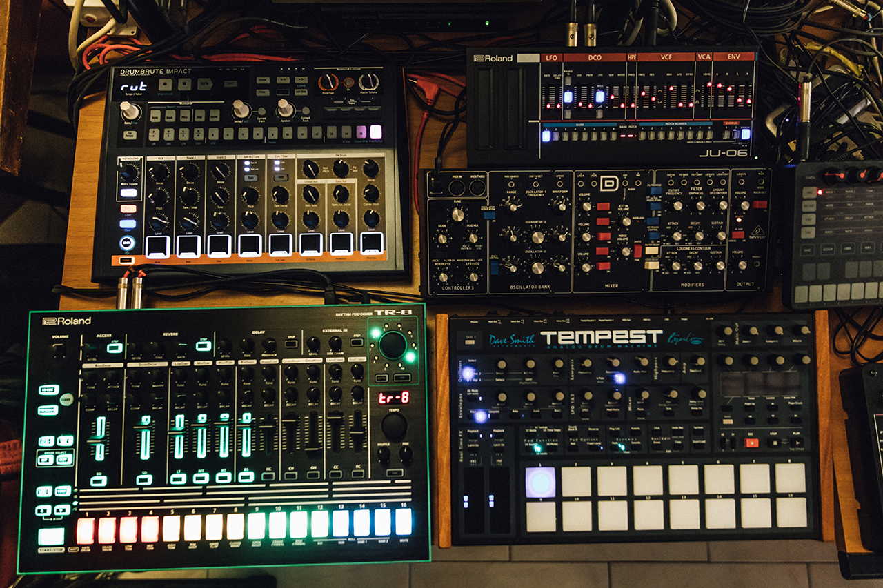This screenshot has width=883, height=588.
Task: Toggle the Global BPM button on the DrumBrute
Action: 361,132
